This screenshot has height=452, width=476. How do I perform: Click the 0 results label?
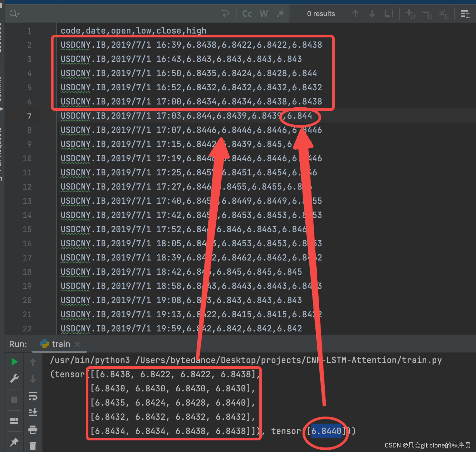321,14
